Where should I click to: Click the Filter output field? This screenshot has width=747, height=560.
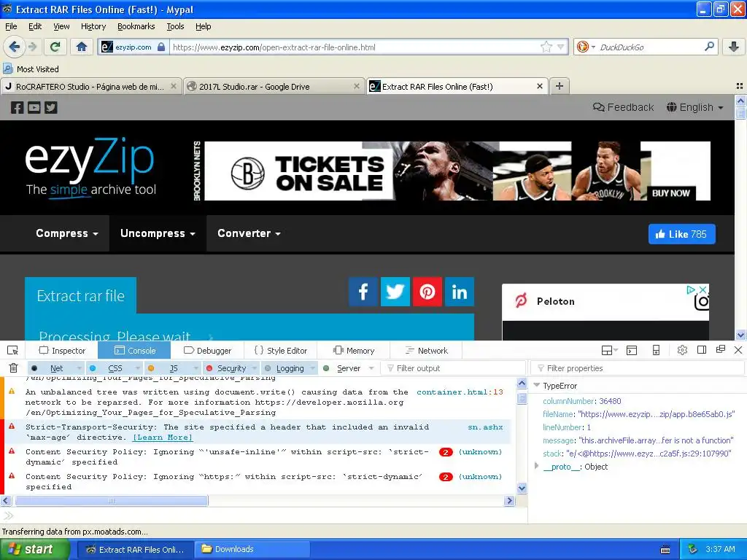click(454, 368)
